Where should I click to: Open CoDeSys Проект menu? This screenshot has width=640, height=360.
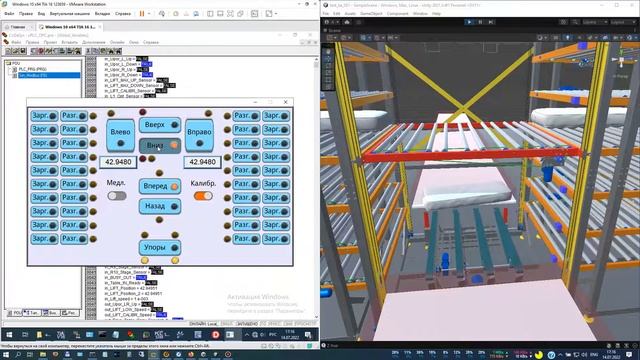50,42
